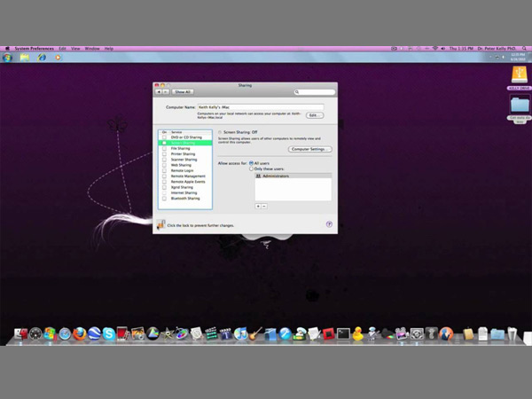This screenshot has height=399, width=532.
Task: Open Sharing help question mark button
Action: pyautogui.click(x=329, y=224)
